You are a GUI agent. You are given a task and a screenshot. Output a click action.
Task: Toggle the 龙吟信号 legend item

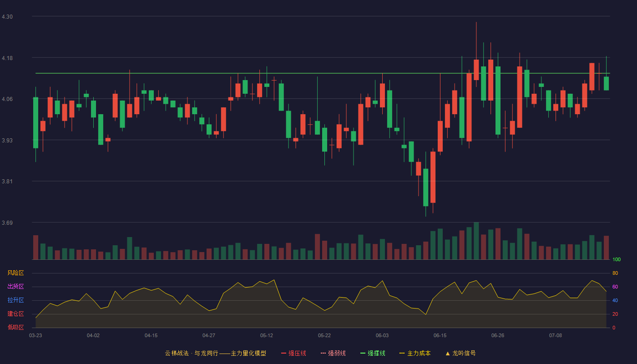coord(460,353)
